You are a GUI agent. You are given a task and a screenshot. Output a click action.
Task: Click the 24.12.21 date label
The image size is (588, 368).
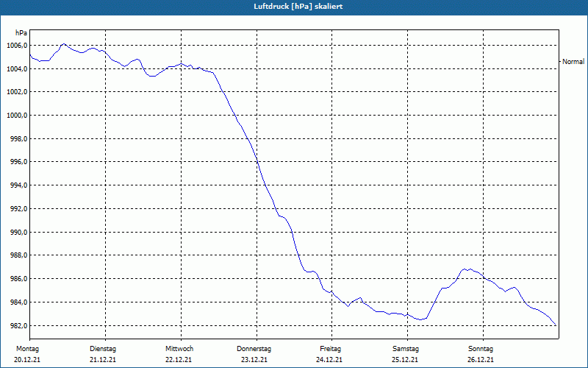pos(329,360)
